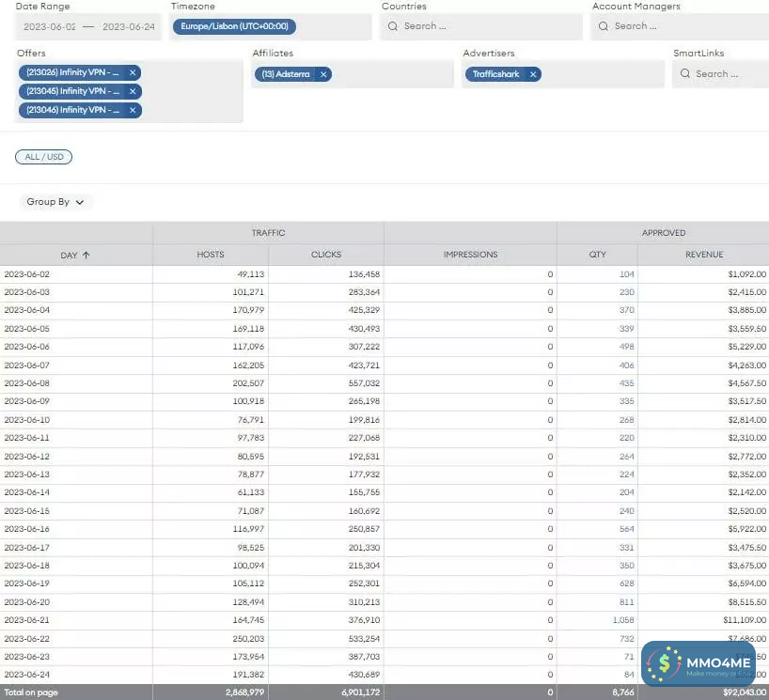Click the DAY column sort arrow
Viewport: 769px width, 700px height.
(x=86, y=255)
